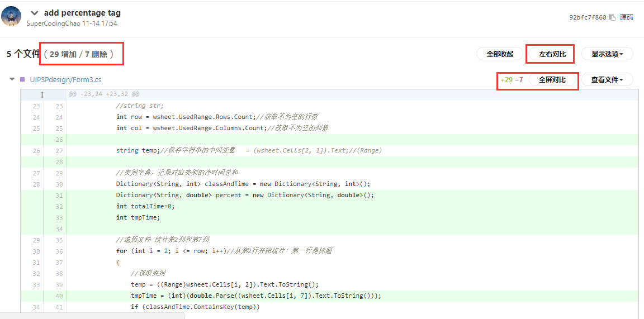Click the committer avatar image

coord(11,16)
